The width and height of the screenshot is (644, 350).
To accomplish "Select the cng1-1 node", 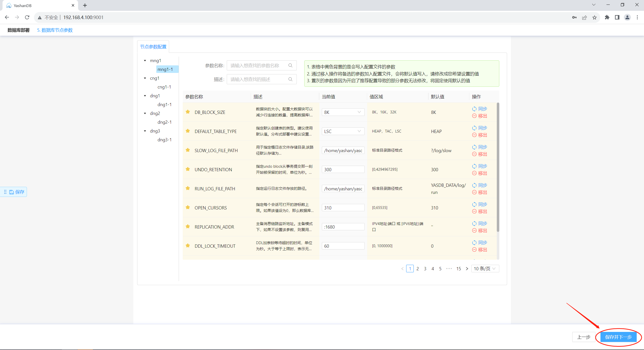I will [x=164, y=87].
